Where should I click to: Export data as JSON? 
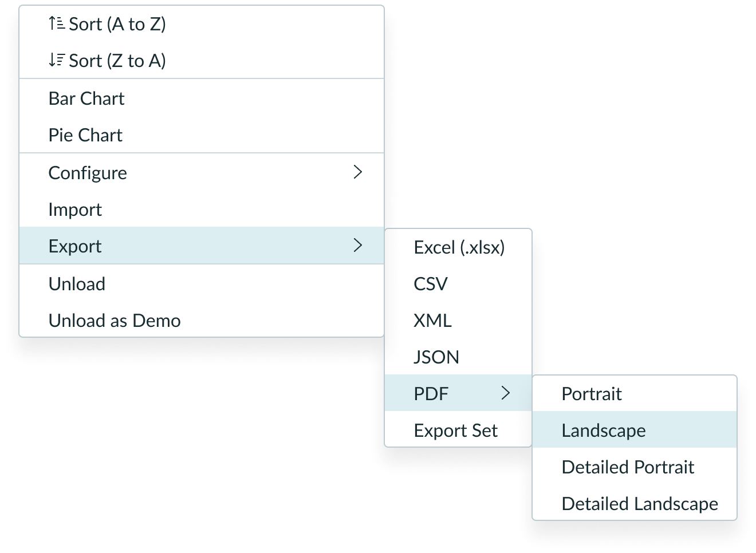tap(436, 357)
